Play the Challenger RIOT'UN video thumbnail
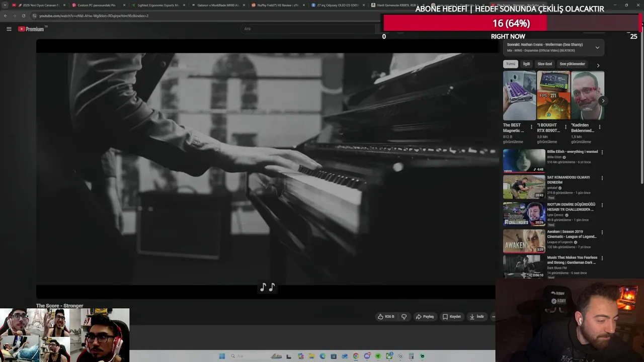Image resolution: width=644 pixels, height=362 pixels. [x=524, y=214]
